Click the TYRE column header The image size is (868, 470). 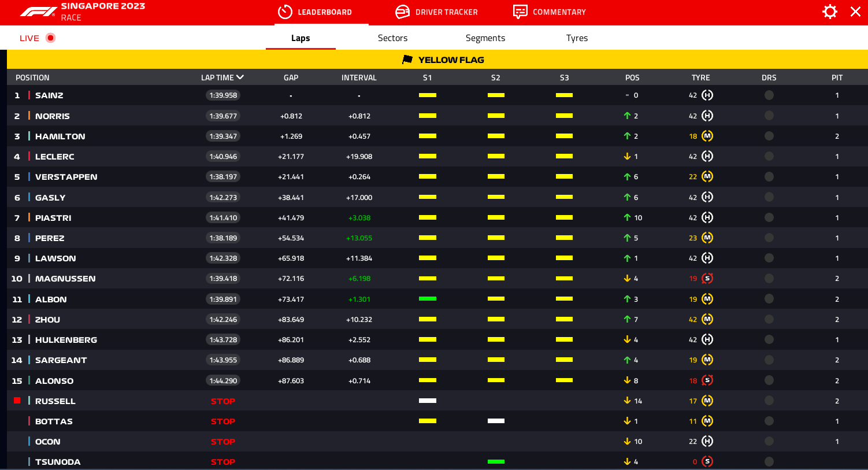click(700, 77)
